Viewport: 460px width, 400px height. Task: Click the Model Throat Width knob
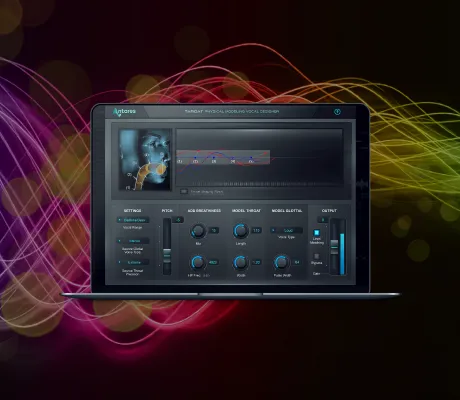(240, 263)
